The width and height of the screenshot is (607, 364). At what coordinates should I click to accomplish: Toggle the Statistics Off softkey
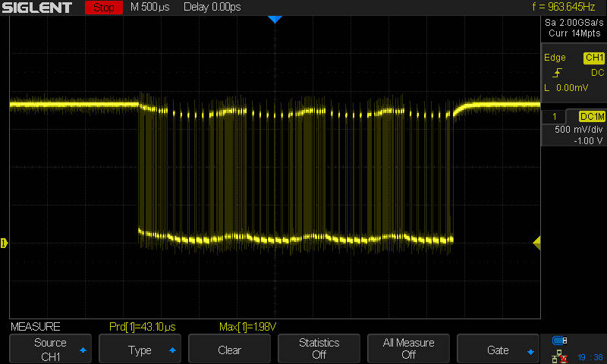click(319, 349)
